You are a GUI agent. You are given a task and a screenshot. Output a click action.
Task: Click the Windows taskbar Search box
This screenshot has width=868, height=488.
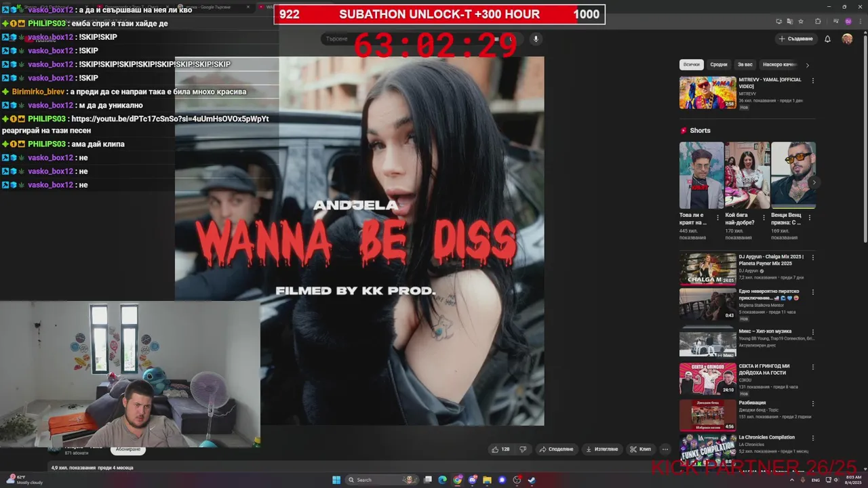pos(382,480)
